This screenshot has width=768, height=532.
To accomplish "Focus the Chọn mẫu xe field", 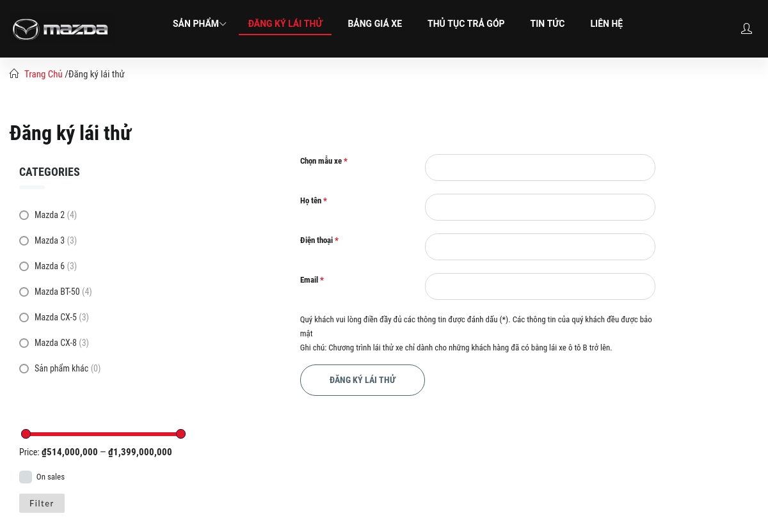I will (540, 168).
